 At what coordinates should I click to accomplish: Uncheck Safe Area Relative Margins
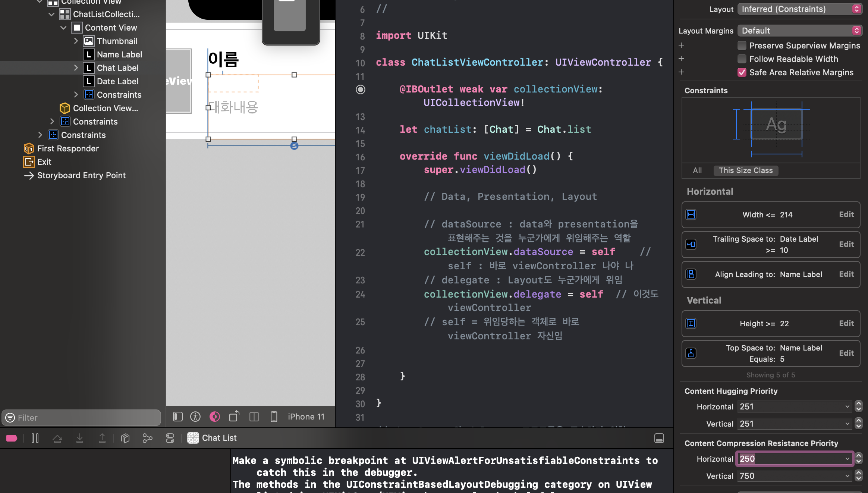(742, 72)
